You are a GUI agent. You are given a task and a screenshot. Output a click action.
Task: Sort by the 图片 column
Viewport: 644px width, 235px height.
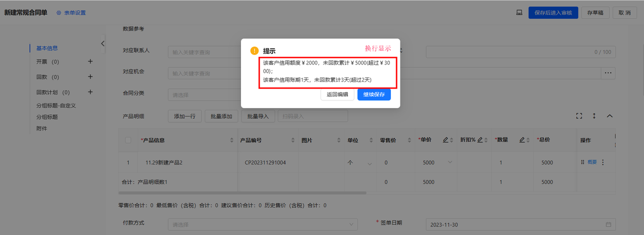(x=339, y=140)
